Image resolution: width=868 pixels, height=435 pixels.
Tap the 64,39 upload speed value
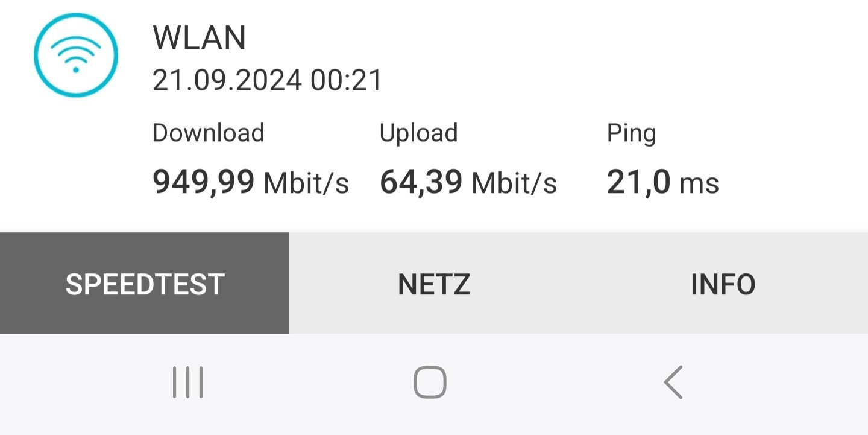click(x=421, y=182)
